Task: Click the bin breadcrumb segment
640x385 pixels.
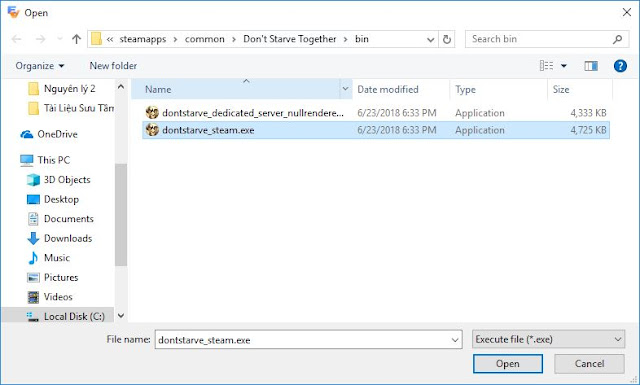Action: click(x=362, y=39)
